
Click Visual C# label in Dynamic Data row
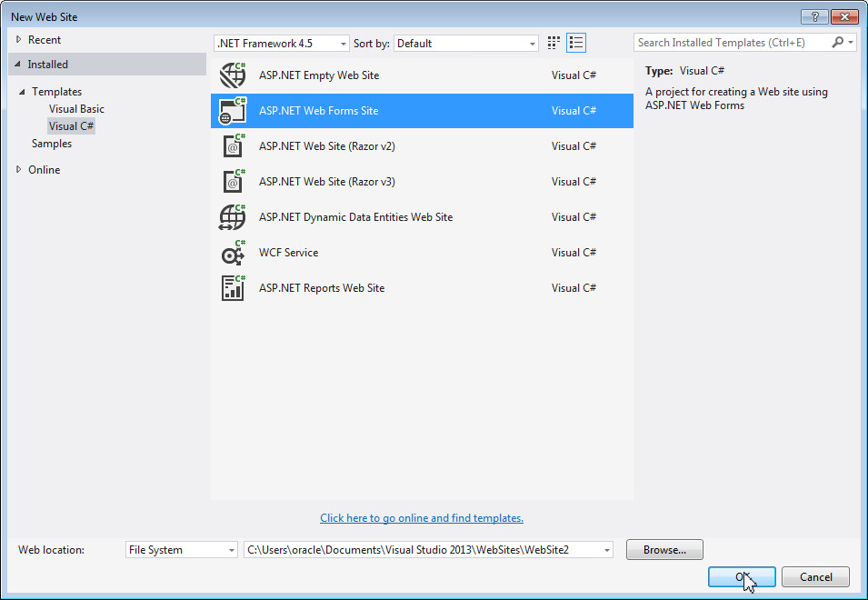pos(574,217)
